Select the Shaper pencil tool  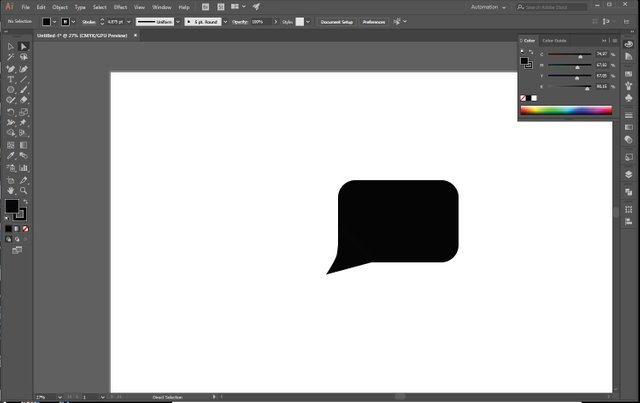pos(11,100)
